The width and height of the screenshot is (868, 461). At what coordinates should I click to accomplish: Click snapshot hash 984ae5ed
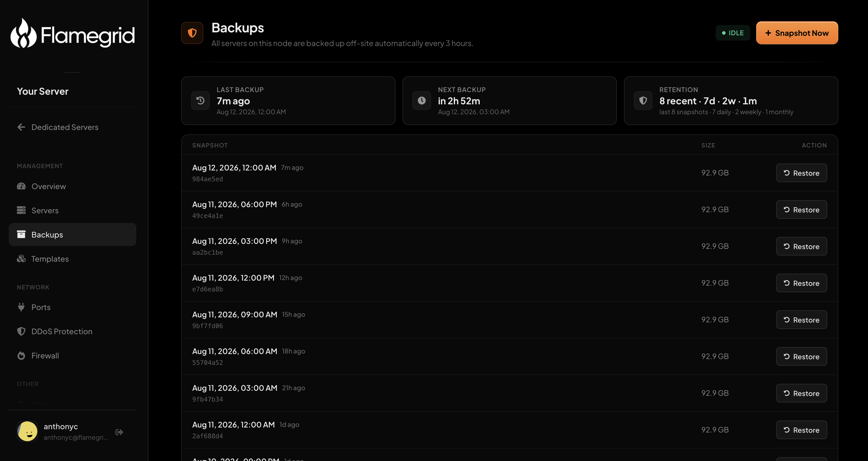(208, 179)
